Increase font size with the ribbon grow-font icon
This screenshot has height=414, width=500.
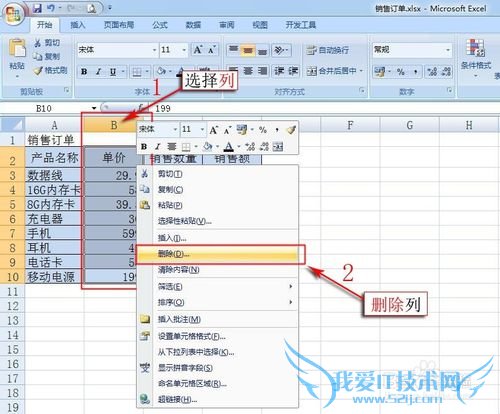197,50
